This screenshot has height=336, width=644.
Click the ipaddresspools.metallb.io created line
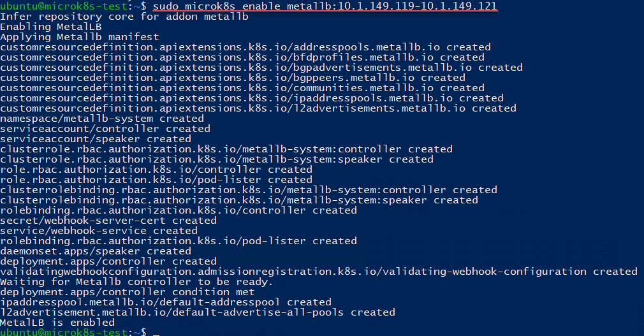tap(252, 98)
